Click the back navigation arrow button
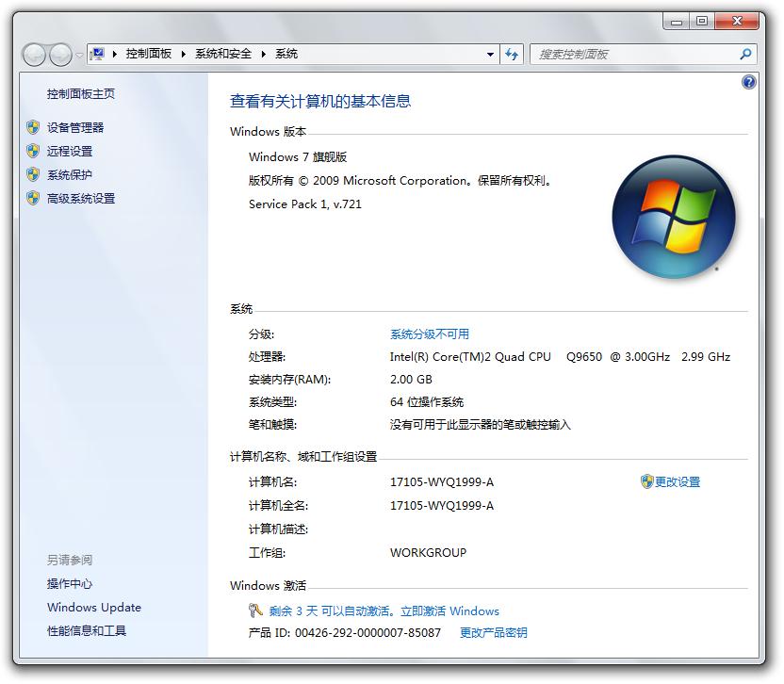 [34, 55]
